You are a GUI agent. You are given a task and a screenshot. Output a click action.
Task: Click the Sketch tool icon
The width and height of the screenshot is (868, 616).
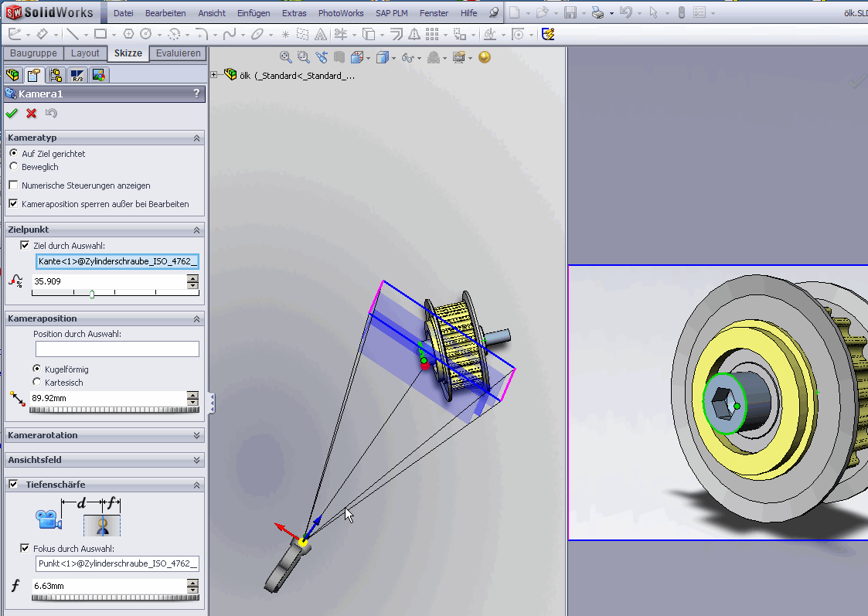coord(15,34)
